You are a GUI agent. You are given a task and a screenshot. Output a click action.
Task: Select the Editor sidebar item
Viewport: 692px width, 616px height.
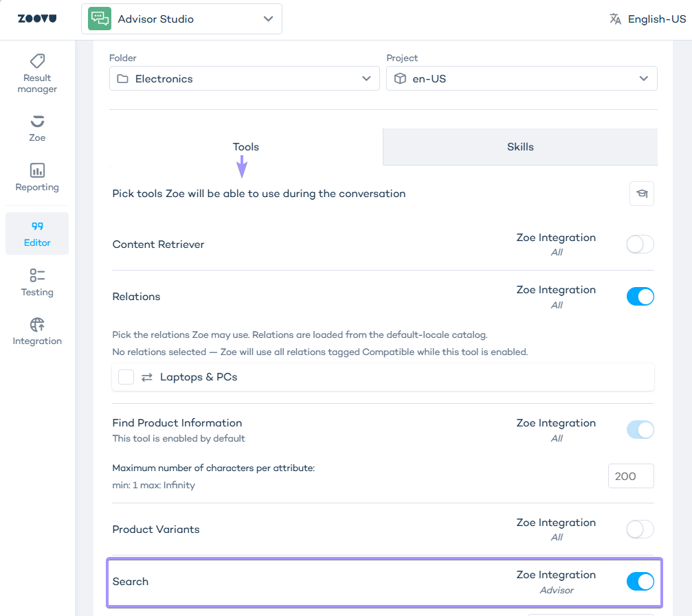click(37, 233)
